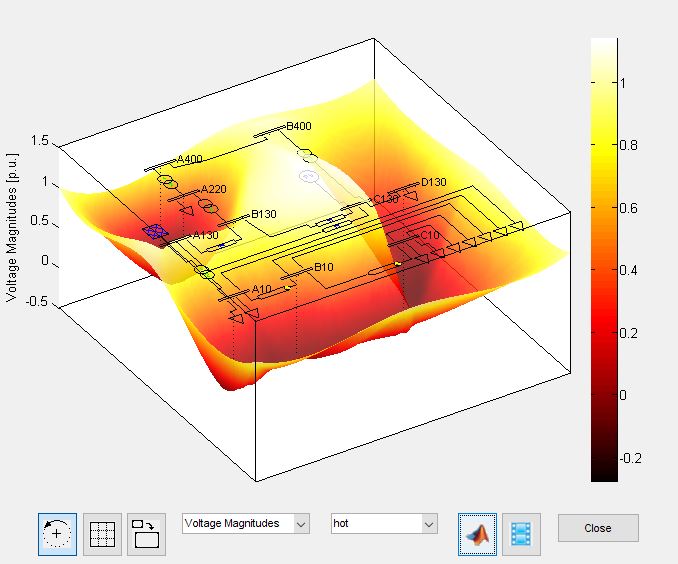Click the D130 bus label
This screenshot has width=678, height=564.
[x=433, y=182]
